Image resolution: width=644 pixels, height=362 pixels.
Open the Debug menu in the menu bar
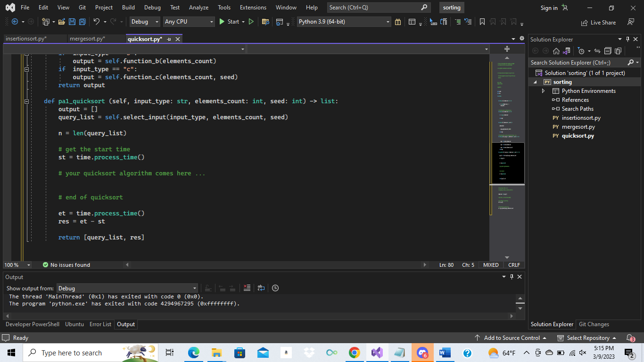152,8
